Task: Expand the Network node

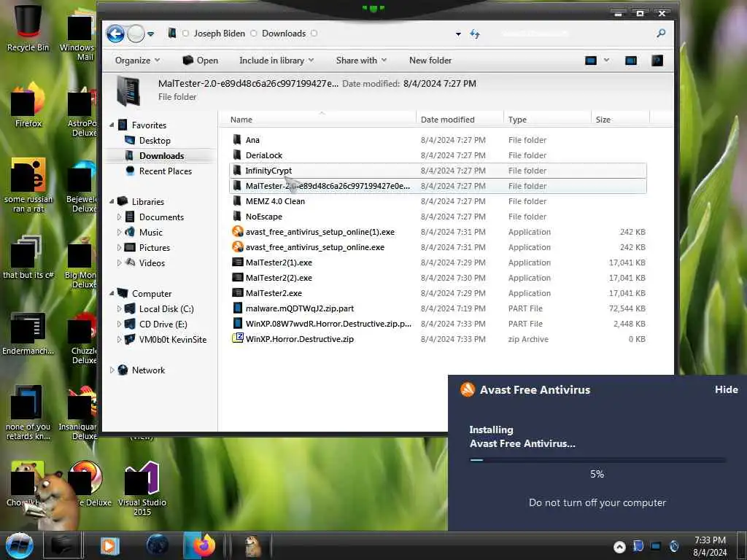Action: click(112, 370)
